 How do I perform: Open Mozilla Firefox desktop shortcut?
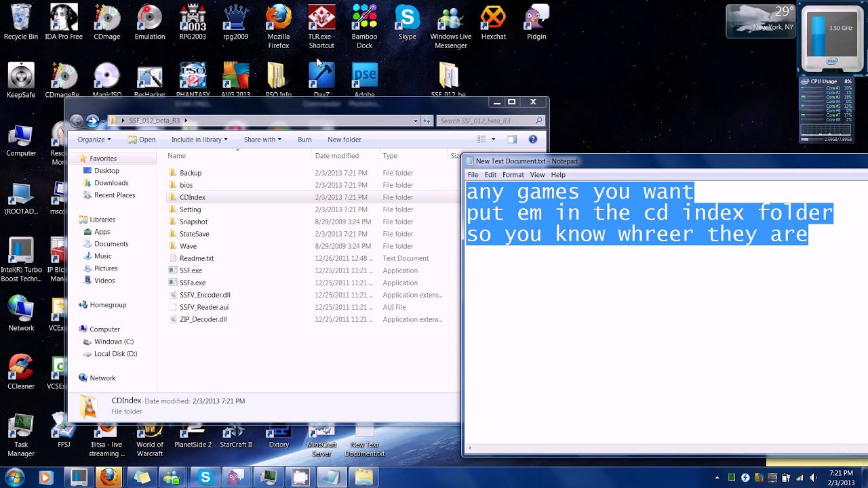point(279,26)
